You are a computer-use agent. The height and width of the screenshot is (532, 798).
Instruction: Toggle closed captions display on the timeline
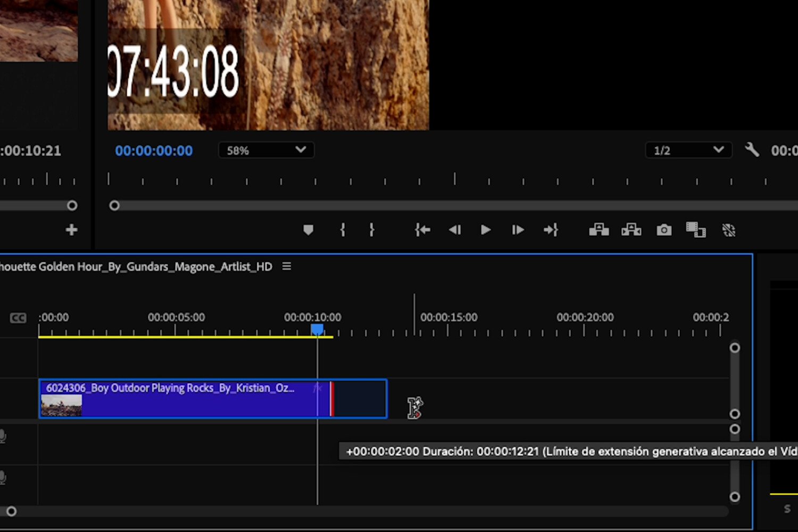coord(18,317)
